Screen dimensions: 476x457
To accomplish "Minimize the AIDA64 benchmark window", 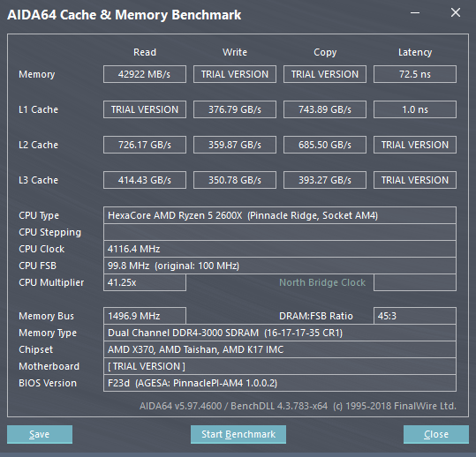I will pos(415,12).
